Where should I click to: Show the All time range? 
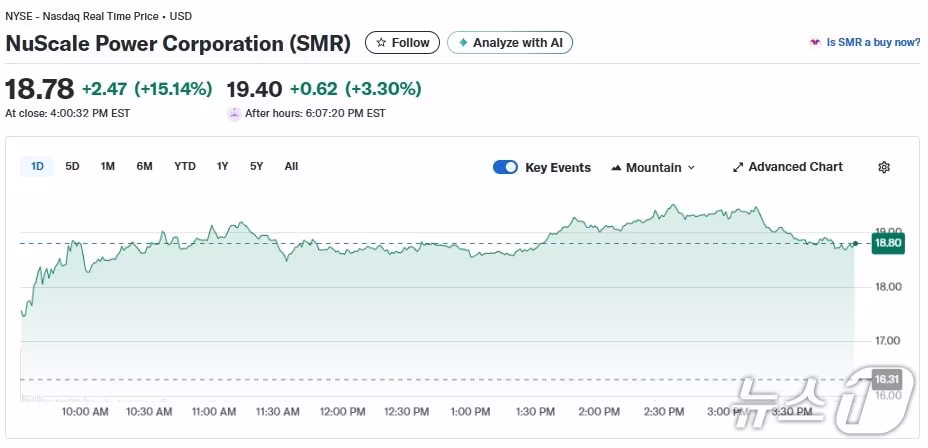(x=291, y=166)
